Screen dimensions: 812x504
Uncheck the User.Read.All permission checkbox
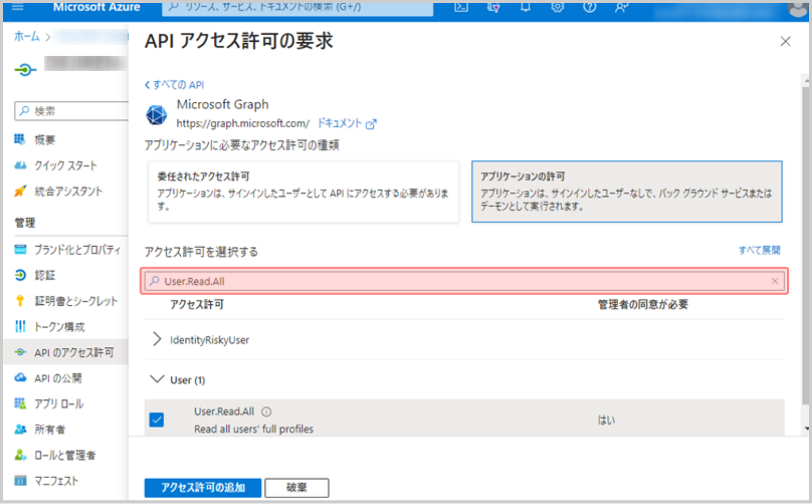(x=157, y=420)
